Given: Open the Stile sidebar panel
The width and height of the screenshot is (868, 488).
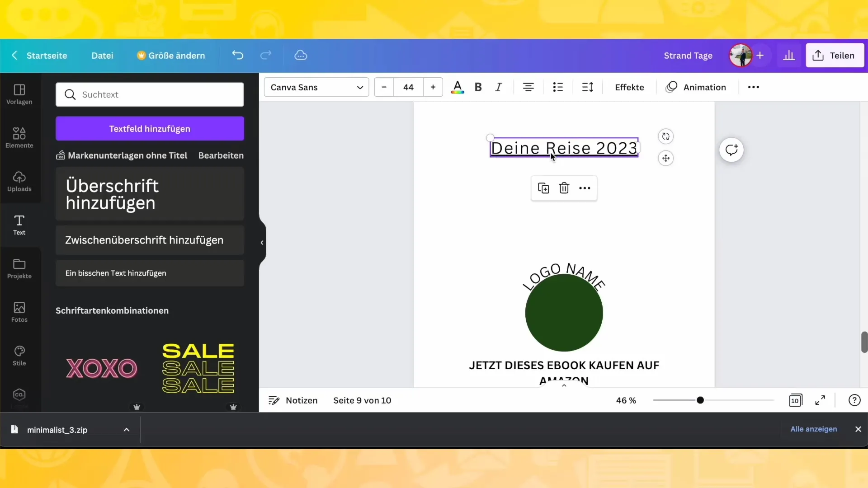Looking at the screenshot, I should [x=19, y=356].
